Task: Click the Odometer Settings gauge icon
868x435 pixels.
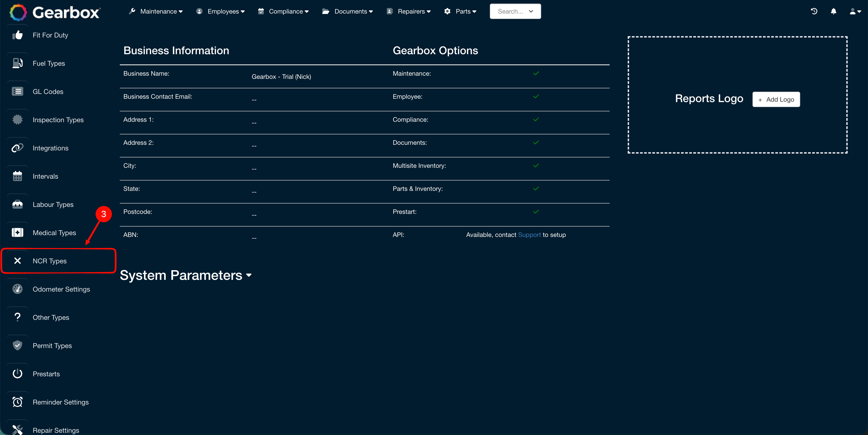Action: (x=18, y=289)
